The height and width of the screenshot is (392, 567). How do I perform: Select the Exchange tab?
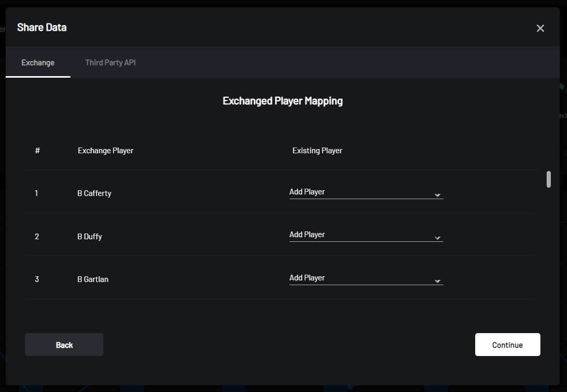[x=38, y=62]
